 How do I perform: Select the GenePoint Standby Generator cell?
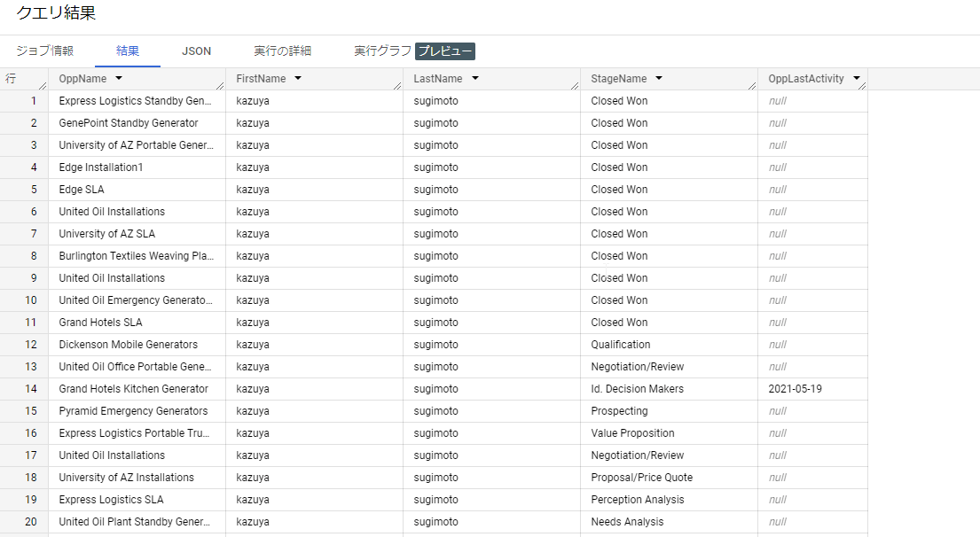pyautogui.click(x=129, y=123)
